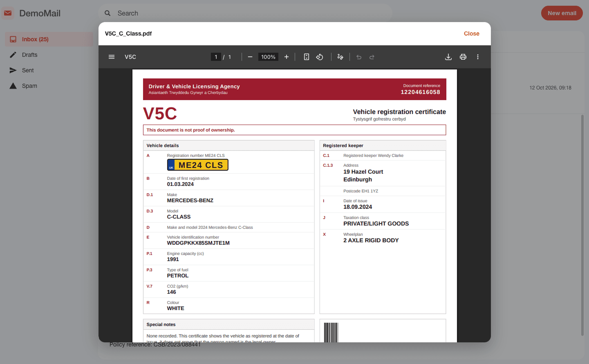Screen dimensions: 589x364
Task: Undo the last annotation
Action: (359, 57)
